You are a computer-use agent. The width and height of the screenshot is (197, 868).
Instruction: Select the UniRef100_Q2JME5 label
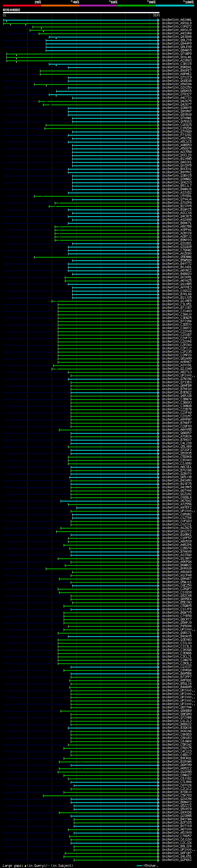tap(176, 301)
